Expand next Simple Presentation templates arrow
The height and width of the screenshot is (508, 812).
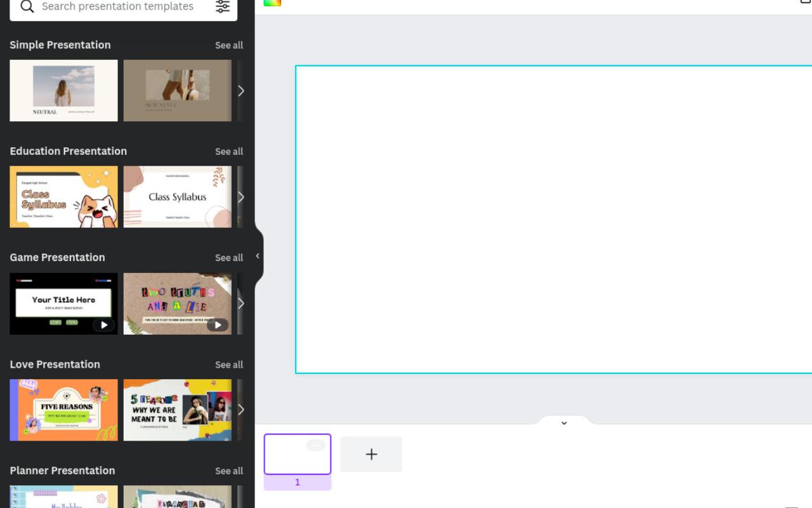[241, 91]
